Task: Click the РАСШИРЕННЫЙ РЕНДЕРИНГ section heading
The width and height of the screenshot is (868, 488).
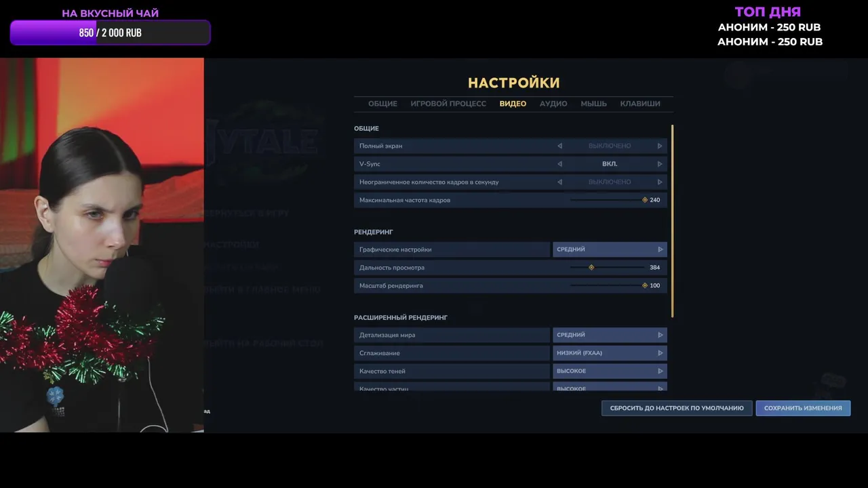Action: tap(401, 317)
